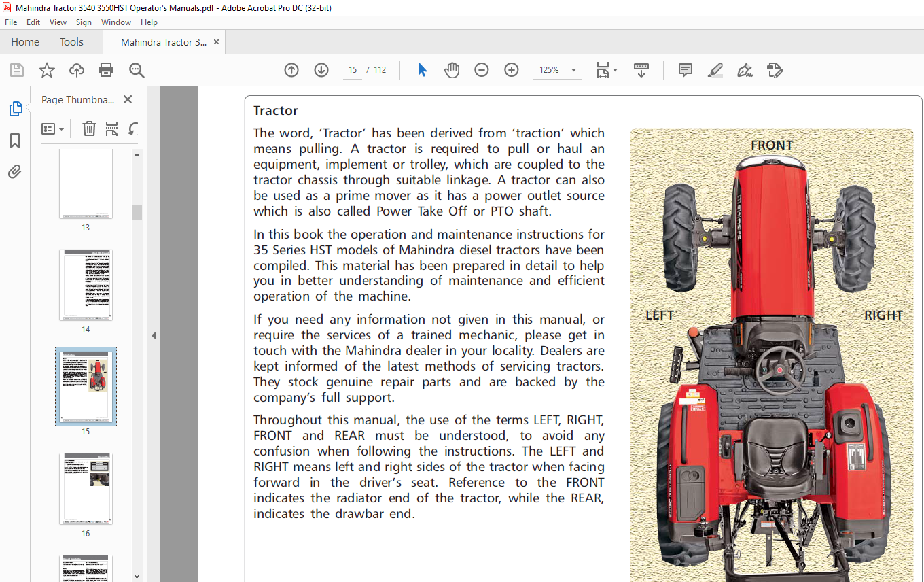Select the arrow Selection tool
This screenshot has width=924, height=582.
tap(422, 70)
